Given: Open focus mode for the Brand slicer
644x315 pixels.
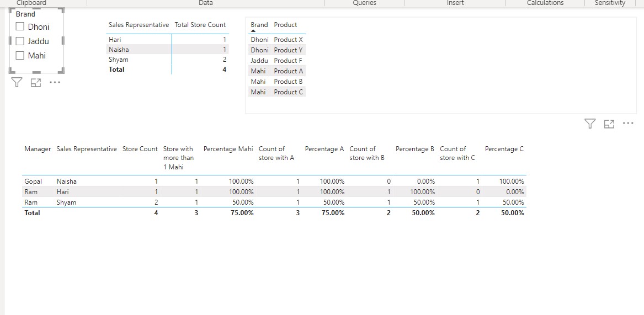Looking at the screenshot, I should point(36,83).
